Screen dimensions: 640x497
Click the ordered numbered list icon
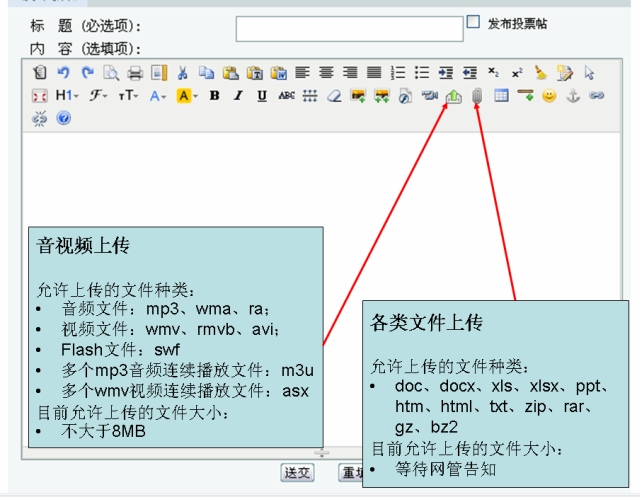click(x=398, y=73)
